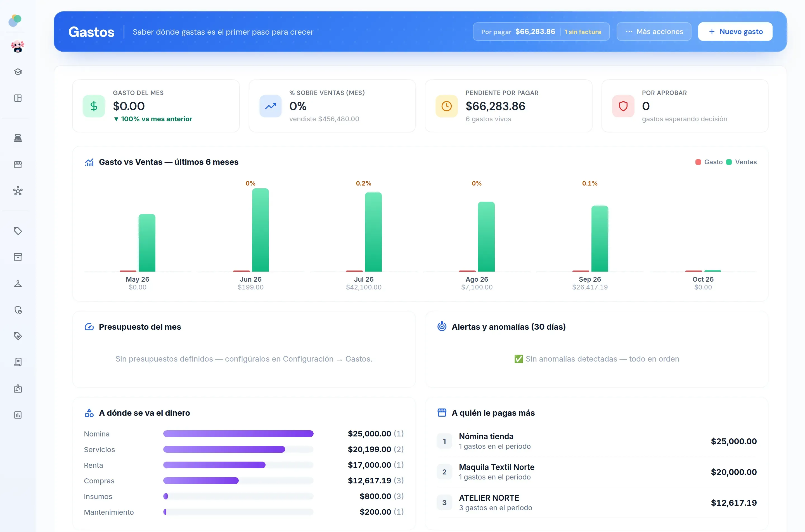Open the ATELIER NORTE supplier row
Screen dimensions: 805x532
[597, 502]
